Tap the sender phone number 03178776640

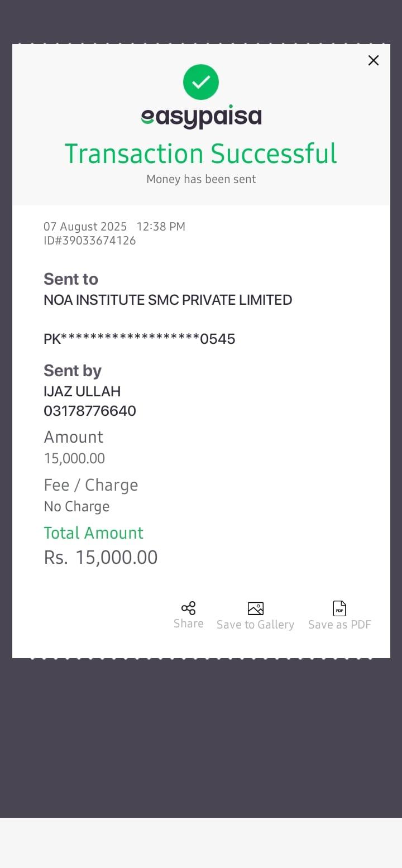pyautogui.click(x=90, y=411)
